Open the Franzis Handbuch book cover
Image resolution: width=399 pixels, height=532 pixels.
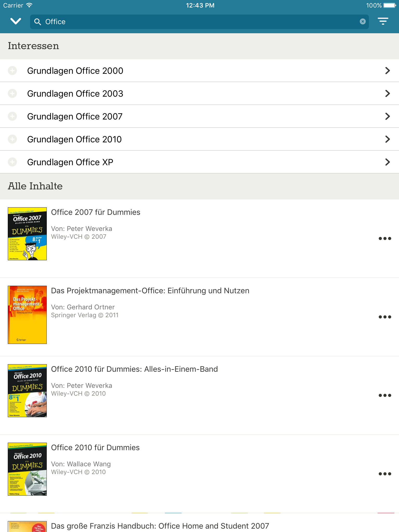27,527
